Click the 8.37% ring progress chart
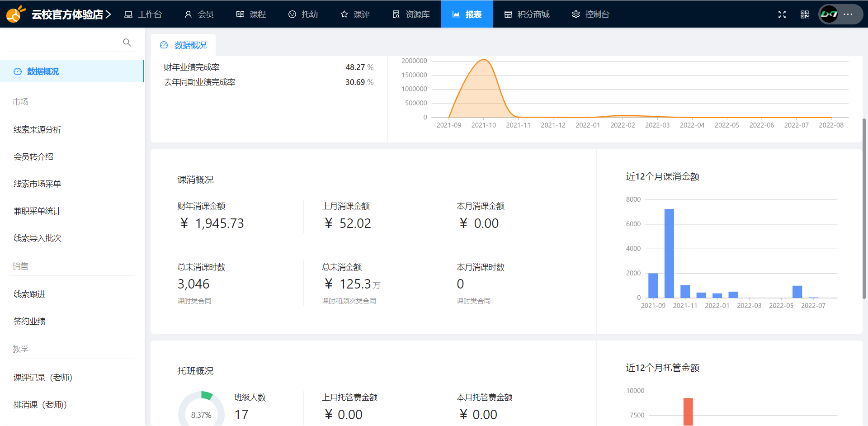 pyautogui.click(x=201, y=409)
